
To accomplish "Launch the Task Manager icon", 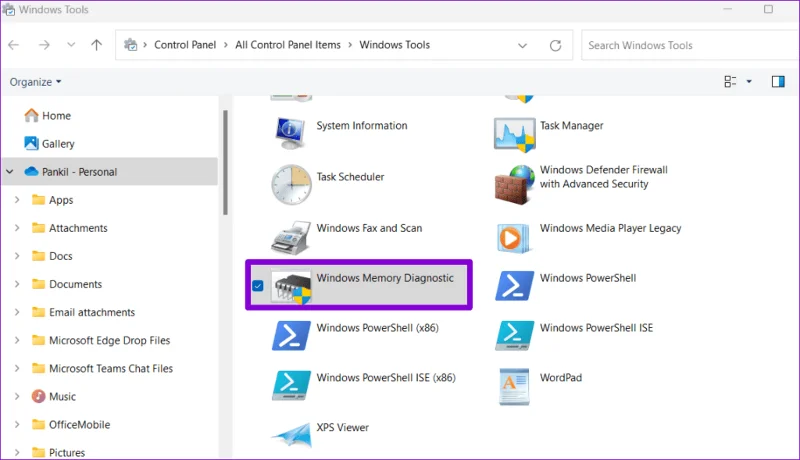I will [x=514, y=135].
